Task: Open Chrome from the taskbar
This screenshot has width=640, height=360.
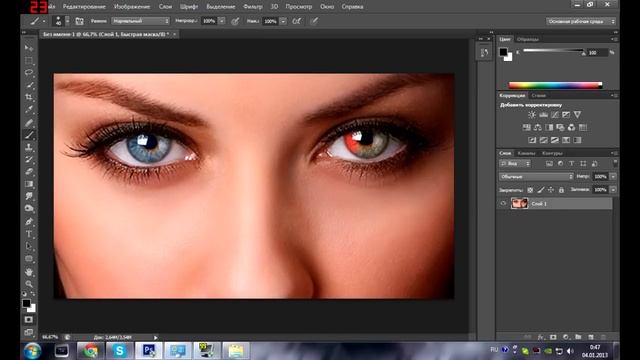Action: tap(91, 351)
